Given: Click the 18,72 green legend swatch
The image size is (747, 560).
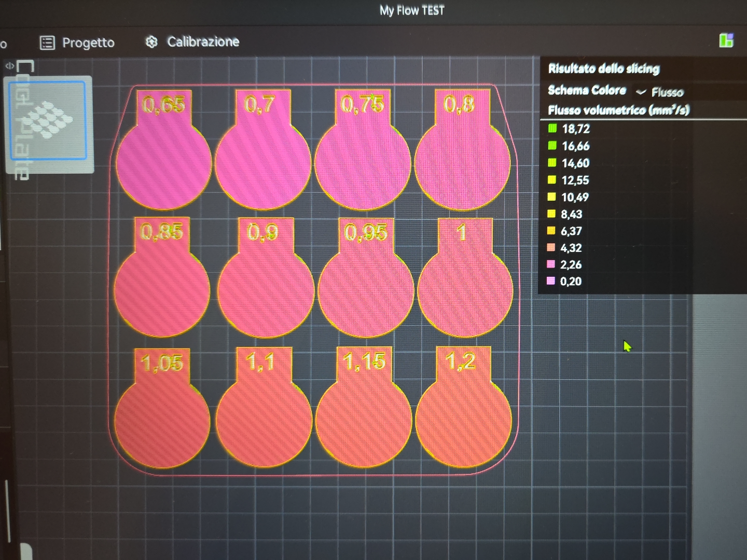Looking at the screenshot, I should click(x=552, y=129).
